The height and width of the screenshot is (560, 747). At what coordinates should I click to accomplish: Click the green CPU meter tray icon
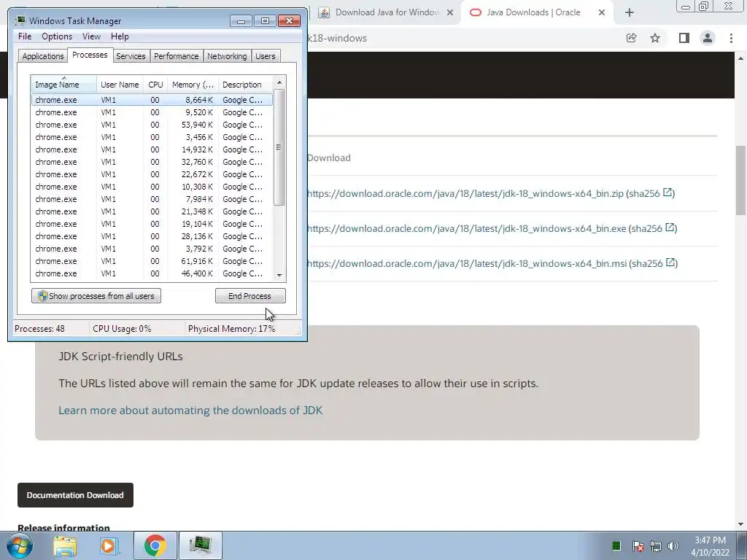(616, 545)
